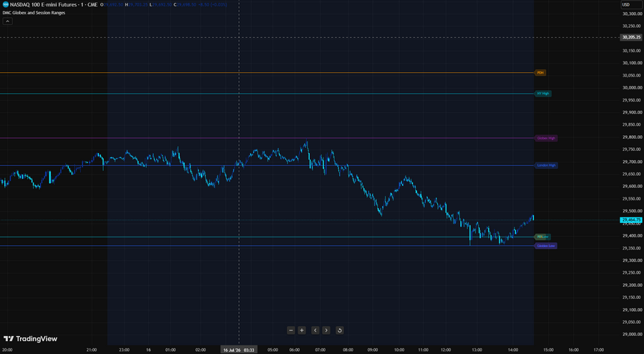Click the Globex High label

click(x=546, y=138)
